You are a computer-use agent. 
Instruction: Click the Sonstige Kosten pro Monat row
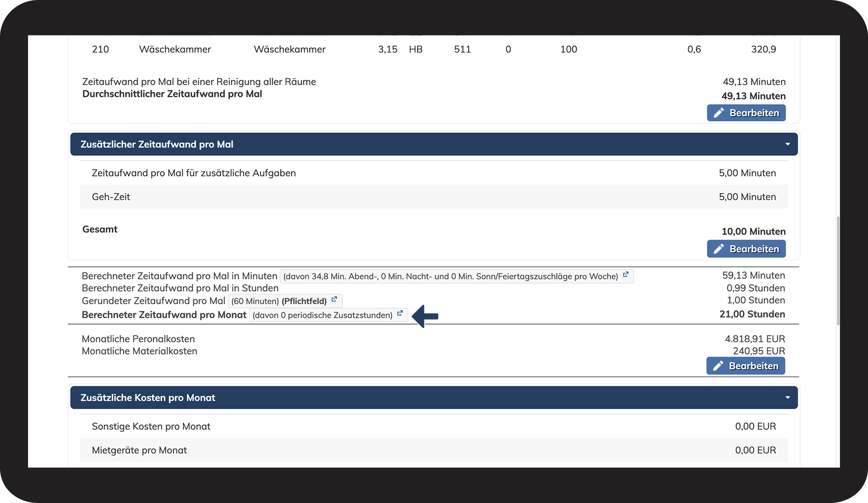click(x=434, y=426)
